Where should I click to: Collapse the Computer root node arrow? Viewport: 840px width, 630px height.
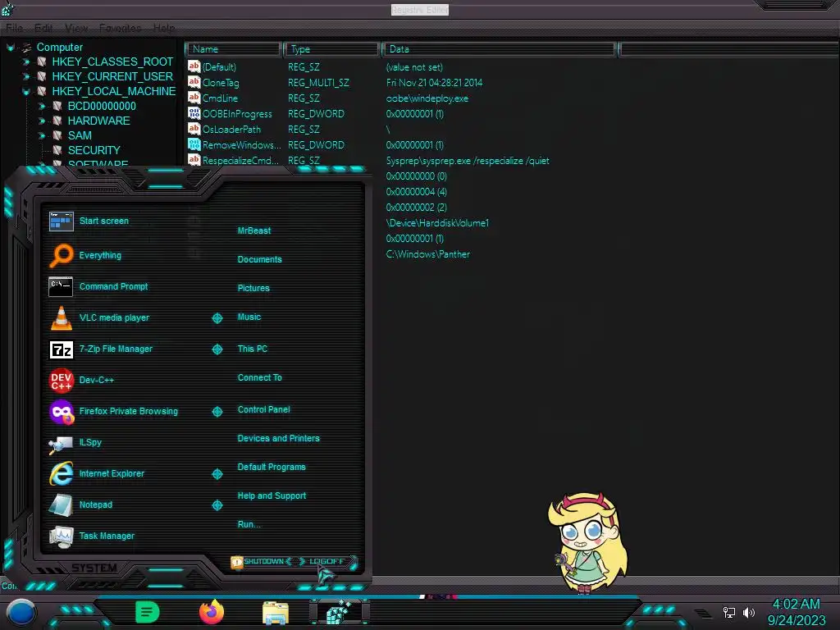coord(10,47)
